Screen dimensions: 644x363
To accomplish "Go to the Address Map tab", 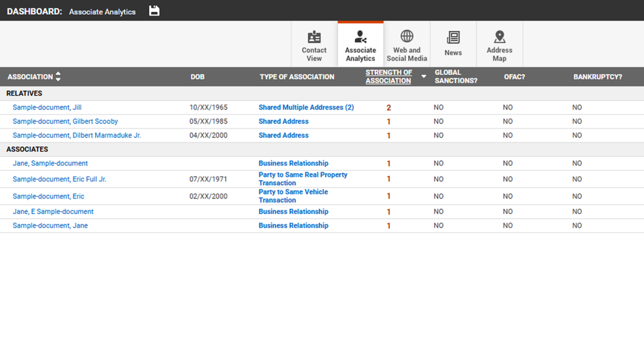I will pyautogui.click(x=499, y=44).
